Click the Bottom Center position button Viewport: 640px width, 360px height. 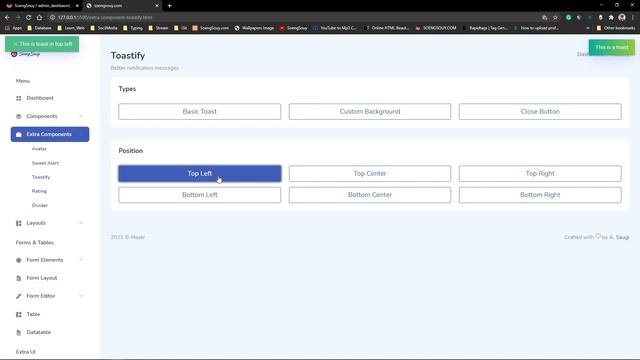(370, 195)
